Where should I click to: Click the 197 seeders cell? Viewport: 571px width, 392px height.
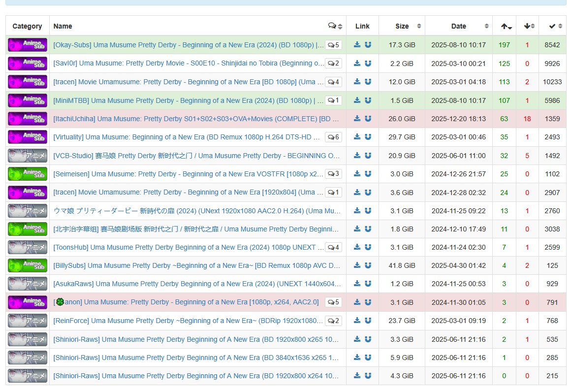(x=505, y=45)
